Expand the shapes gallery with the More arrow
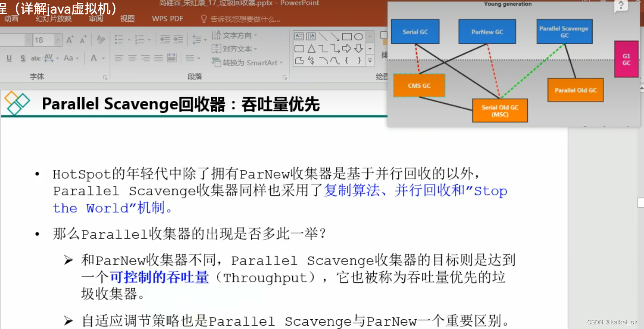Viewport: 644px width, 329px height. coord(370,61)
